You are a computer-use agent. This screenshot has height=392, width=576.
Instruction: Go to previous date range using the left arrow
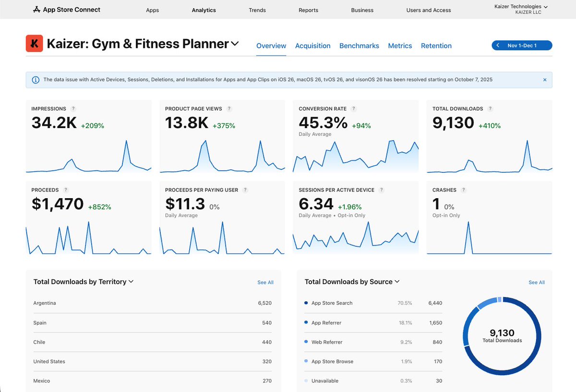point(498,46)
